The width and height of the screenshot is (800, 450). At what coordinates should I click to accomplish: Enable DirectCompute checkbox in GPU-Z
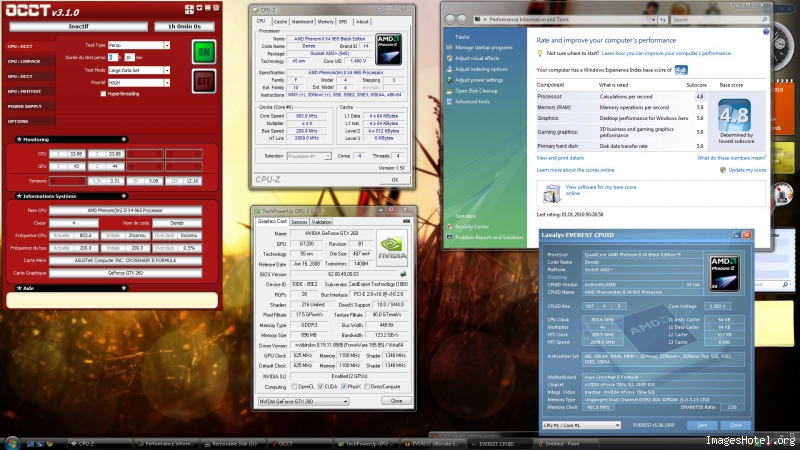click(x=367, y=387)
